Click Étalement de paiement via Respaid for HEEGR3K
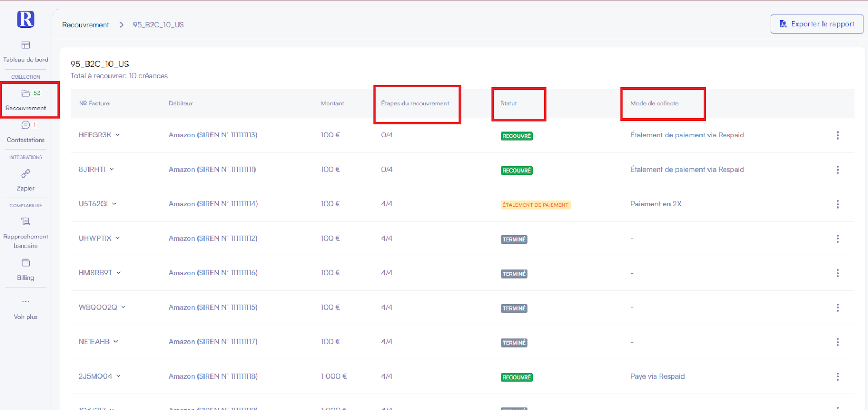The image size is (868, 410). pos(687,135)
